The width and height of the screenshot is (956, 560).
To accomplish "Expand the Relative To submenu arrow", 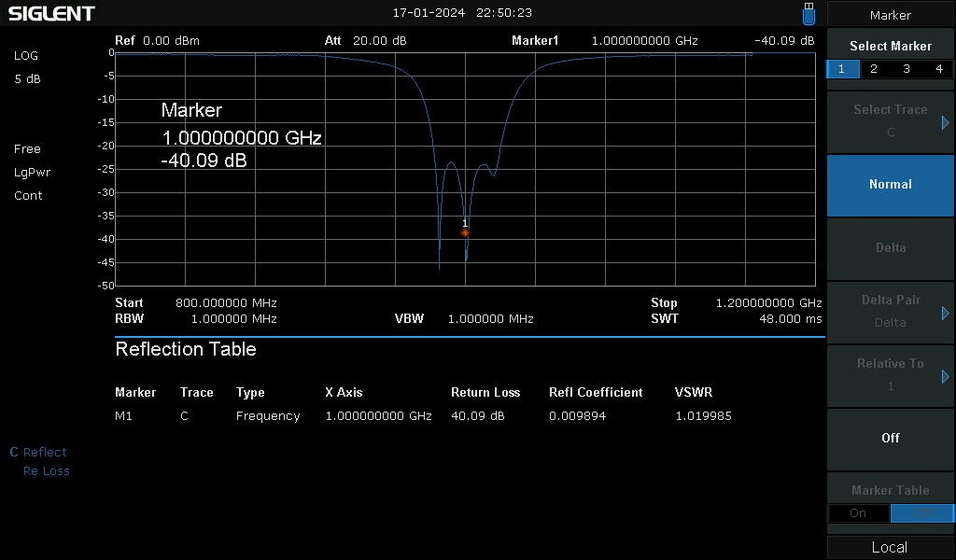I will [x=945, y=376].
